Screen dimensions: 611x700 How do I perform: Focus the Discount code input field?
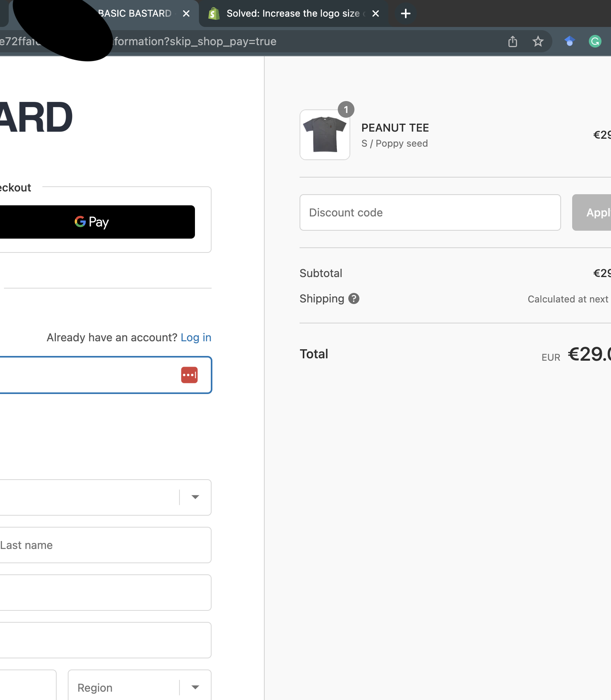430,212
